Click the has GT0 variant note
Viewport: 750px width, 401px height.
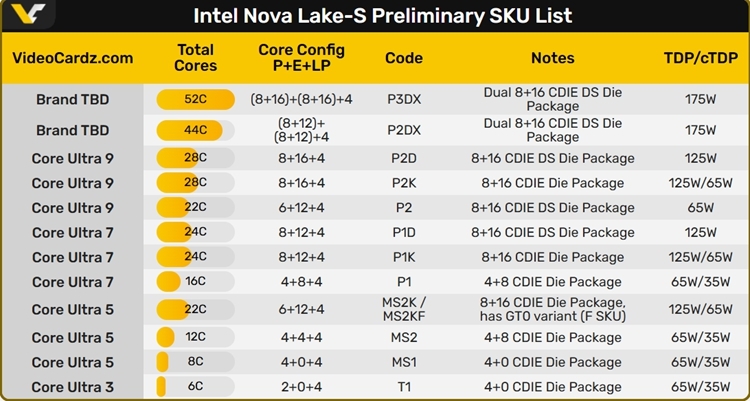click(x=552, y=316)
